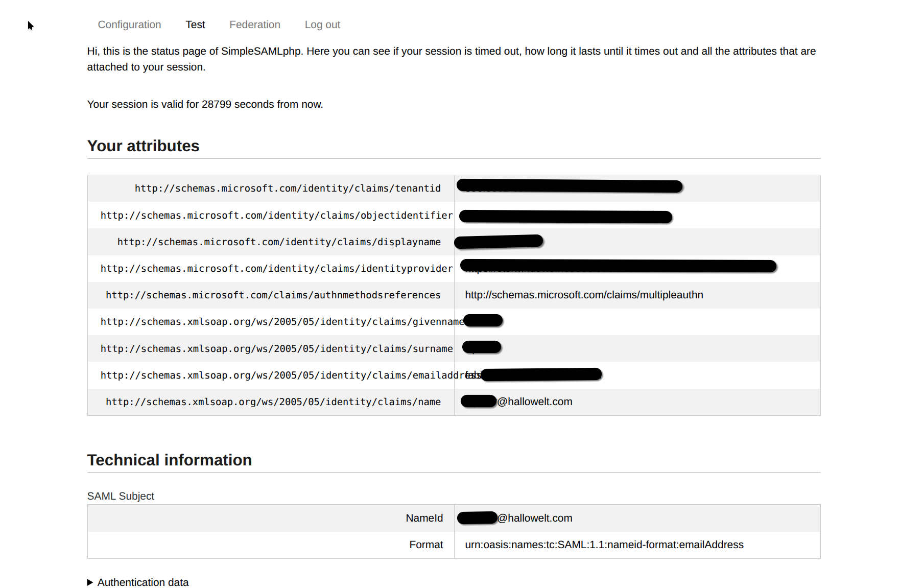Click the claims/name attribute row label
Screen dimensions: 924x588
tap(273, 402)
